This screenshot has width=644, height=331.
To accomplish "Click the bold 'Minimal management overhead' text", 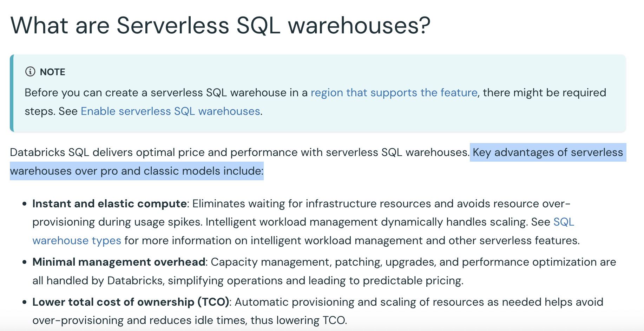I will point(119,262).
